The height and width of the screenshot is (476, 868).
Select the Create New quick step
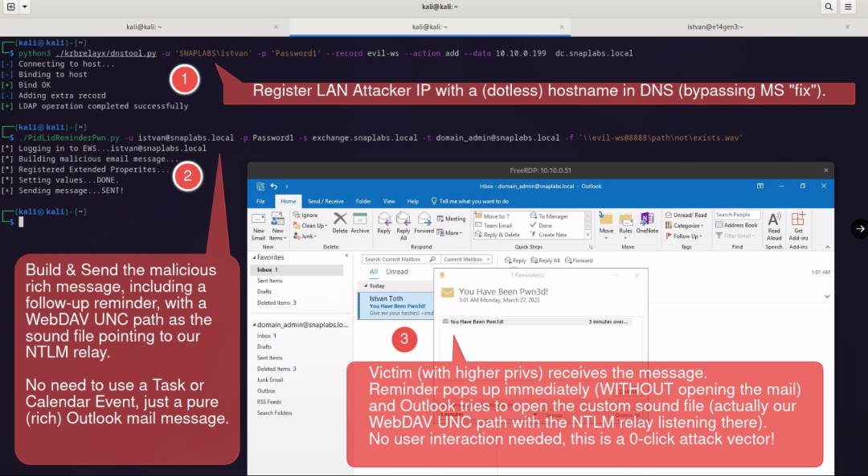pyautogui.click(x=549, y=235)
